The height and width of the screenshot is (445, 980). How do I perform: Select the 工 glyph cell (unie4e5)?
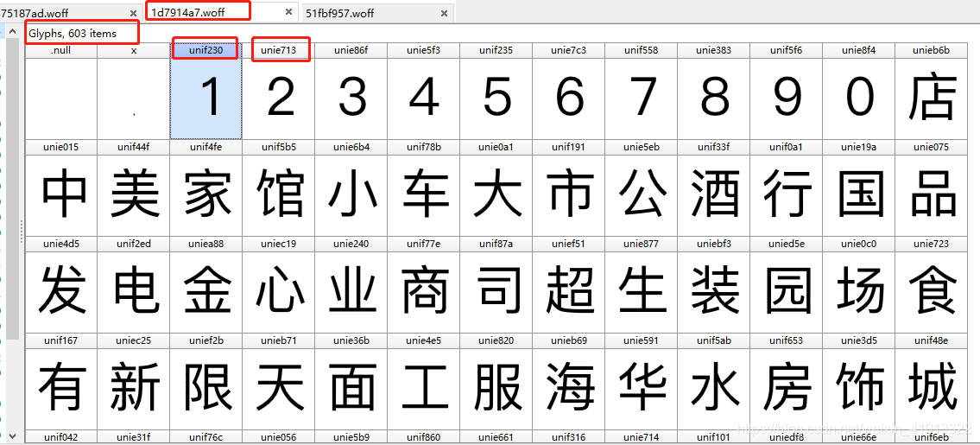pyautogui.click(x=423, y=382)
